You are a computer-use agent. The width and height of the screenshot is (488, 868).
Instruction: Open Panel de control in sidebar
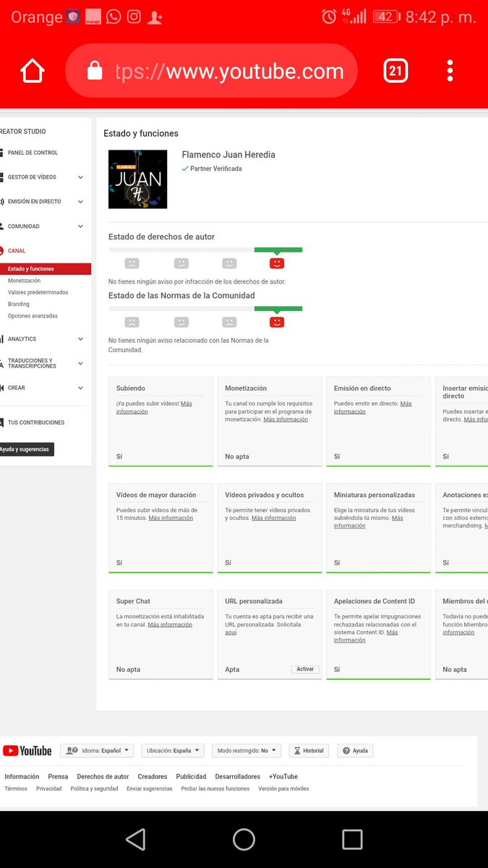[33, 153]
